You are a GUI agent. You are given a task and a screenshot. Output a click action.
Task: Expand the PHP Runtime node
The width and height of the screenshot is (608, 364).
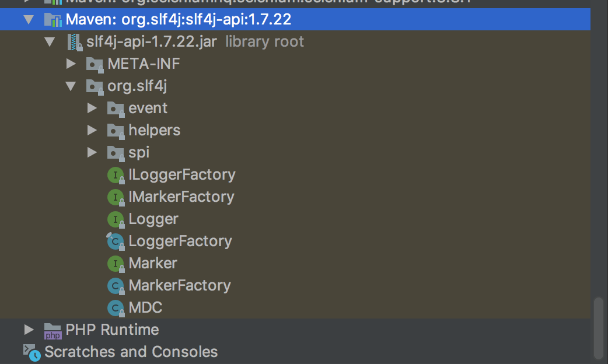pyautogui.click(x=29, y=330)
